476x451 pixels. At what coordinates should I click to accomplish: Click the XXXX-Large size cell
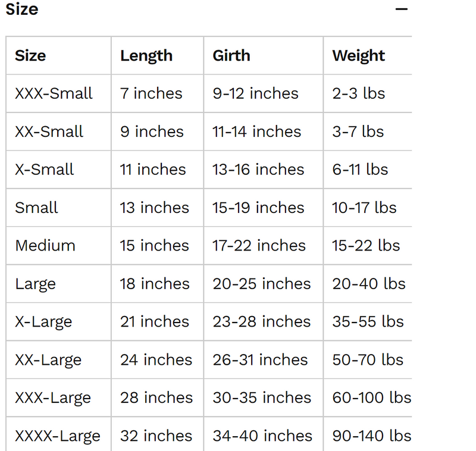tap(58, 434)
